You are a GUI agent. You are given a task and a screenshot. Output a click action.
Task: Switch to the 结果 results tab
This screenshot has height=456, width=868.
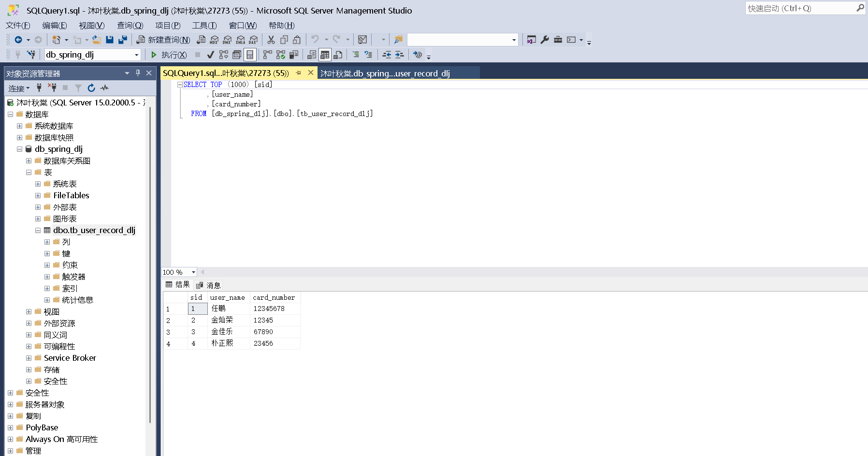point(178,284)
